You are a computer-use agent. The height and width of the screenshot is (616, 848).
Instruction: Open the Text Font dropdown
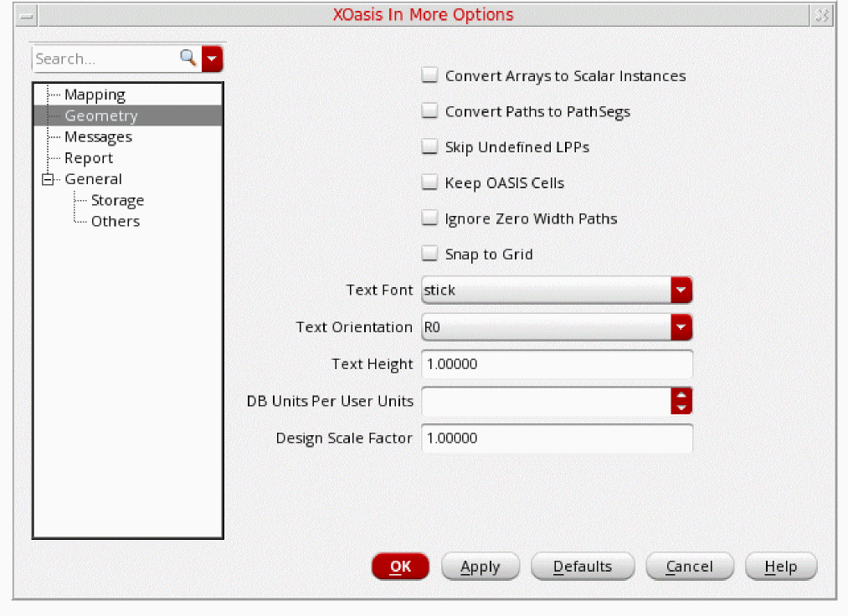pos(681,290)
